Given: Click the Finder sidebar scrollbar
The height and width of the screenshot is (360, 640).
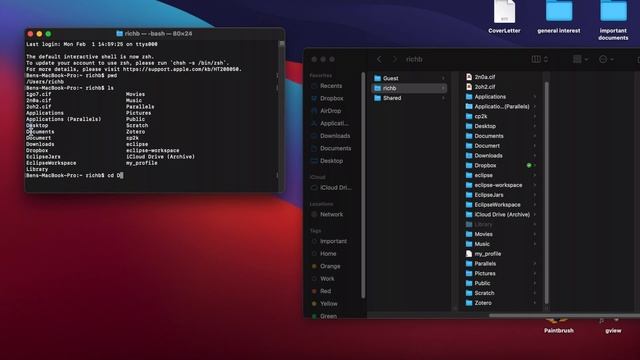Looking at the screenshot, I should [x=363, y=186].
